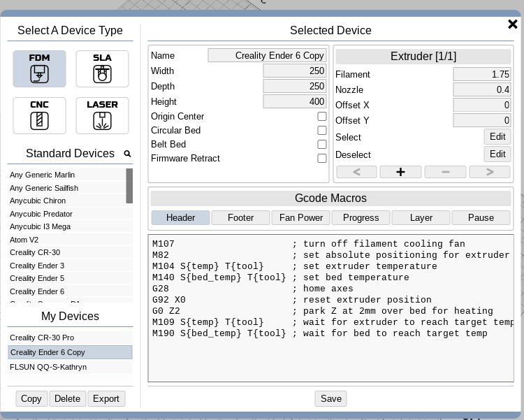This screenshot has width=524, height=420.
Task: Select FLSUN QQ-S-Kathryn in My Devices
Action: pos(70,367)
